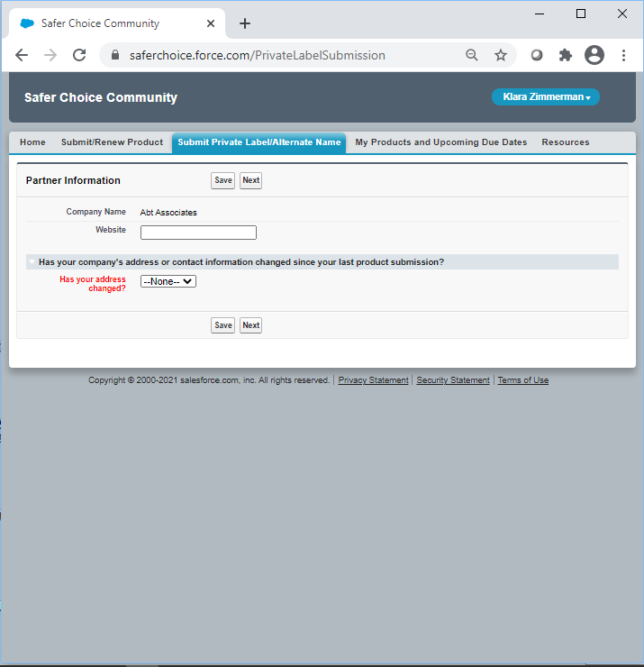The image size is (644, 667).
Task: Open the Resources tab
Action: tap(565, 142)
